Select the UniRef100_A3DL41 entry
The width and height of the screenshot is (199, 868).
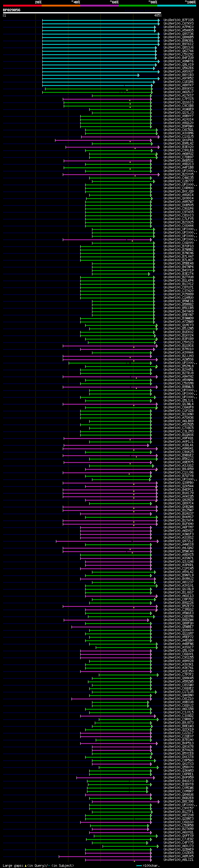tap(178, 445)
